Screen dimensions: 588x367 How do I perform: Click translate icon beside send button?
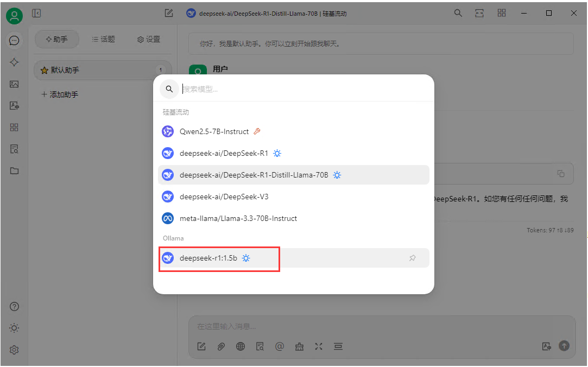point(546,346)
